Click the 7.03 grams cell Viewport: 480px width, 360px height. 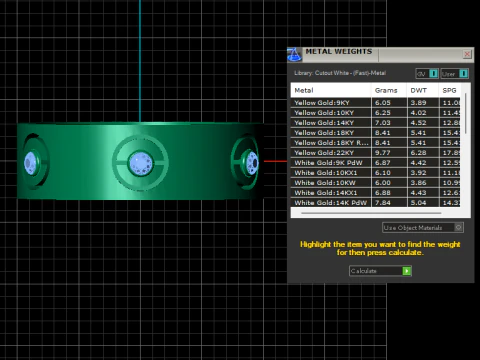point(389,123)
